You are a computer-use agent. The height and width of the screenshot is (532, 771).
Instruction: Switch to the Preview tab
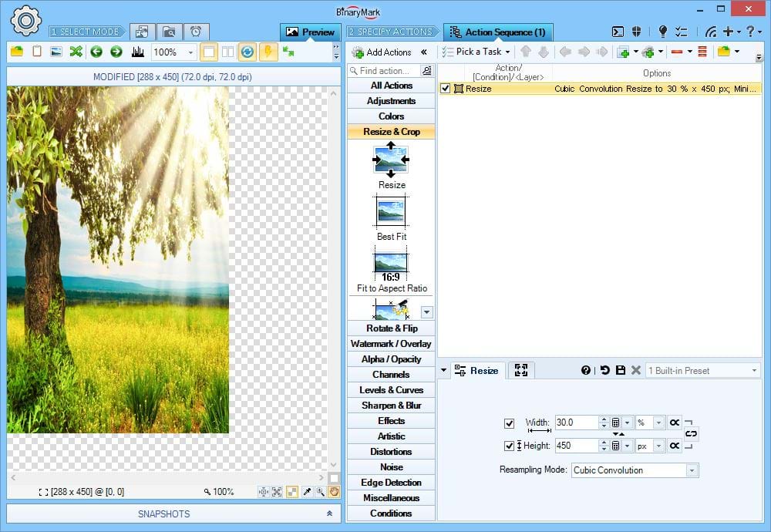pyautogui.click(x=311, y=32)
